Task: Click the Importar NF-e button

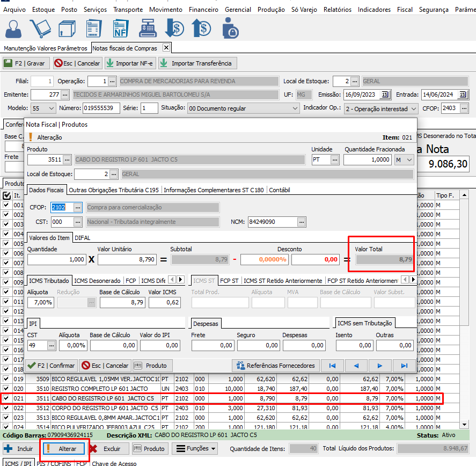Action: click(x=130, y=63)
